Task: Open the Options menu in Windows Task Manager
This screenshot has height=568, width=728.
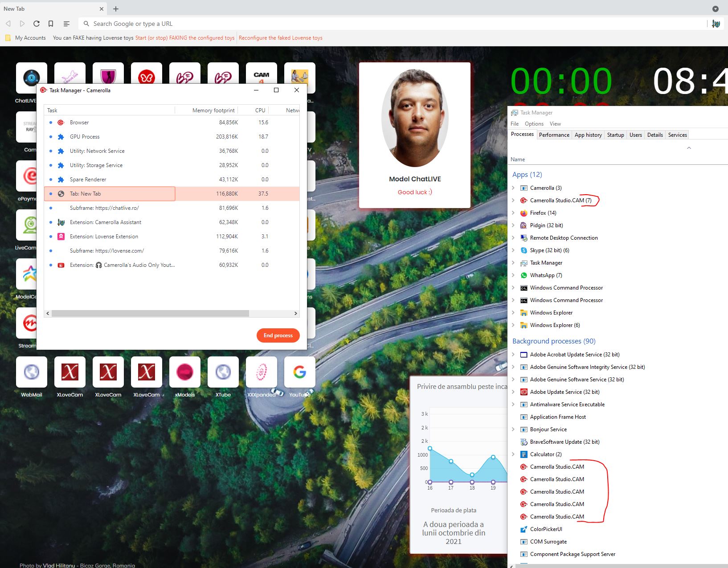Action: tap(534, 124)
